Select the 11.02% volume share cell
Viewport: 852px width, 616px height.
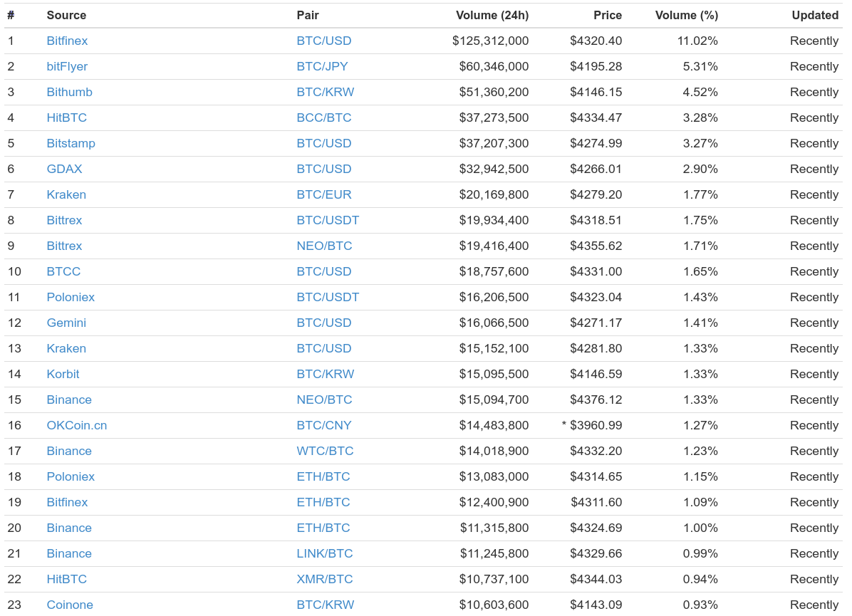coord(697,41)
